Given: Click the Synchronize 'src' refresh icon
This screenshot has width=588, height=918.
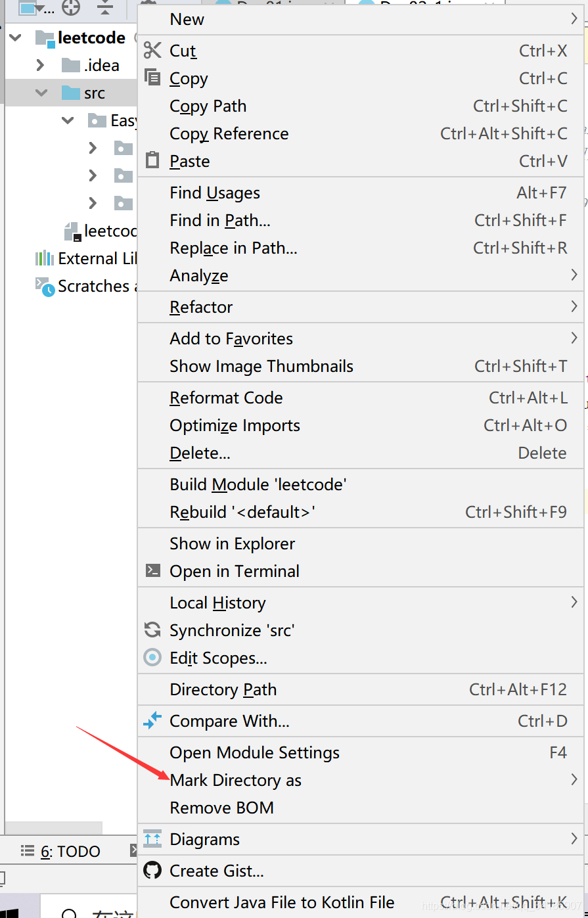Looking at the screenshot, I should click(x=152, y=630).
